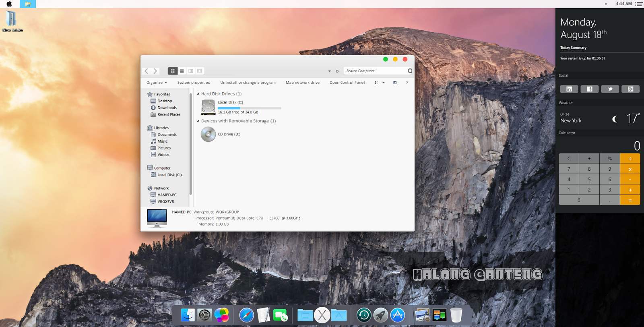Open the Twitter social button
644x327 pixels.
(x=610, y=89)
